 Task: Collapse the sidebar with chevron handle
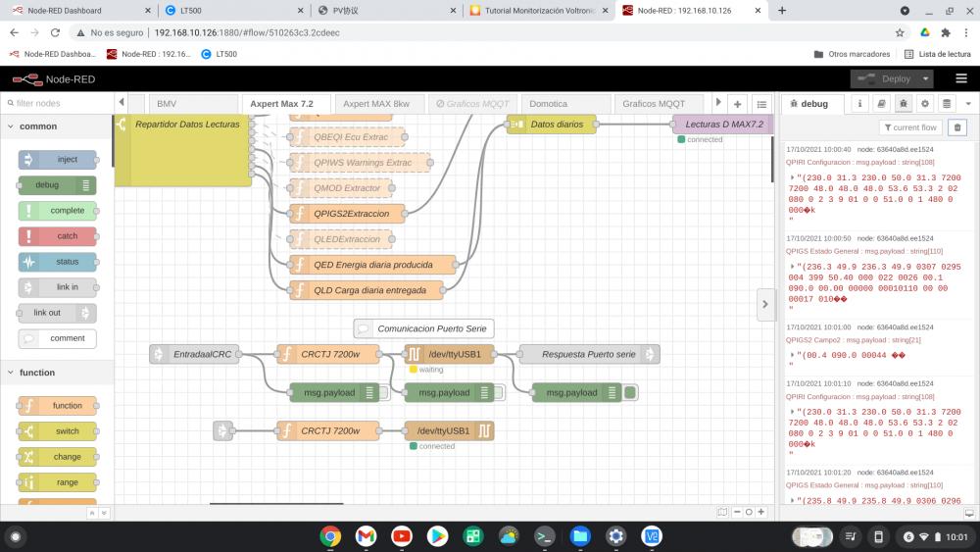pyautogui.click(x=765, y=305)
